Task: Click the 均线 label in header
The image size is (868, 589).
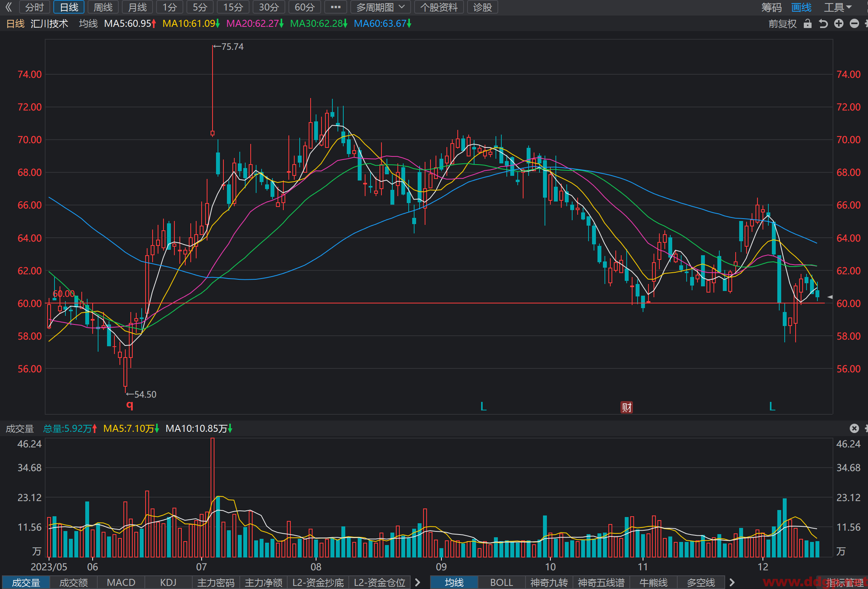Action: (x=88, y=24)
